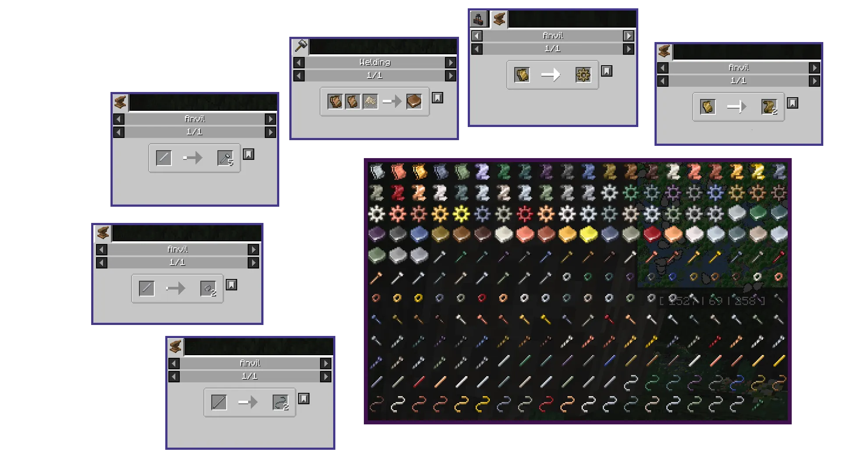Viewport: 868px width, 473px height.
Task: Pick the purple rounded sheet in the grid
Action: point(377,235)
